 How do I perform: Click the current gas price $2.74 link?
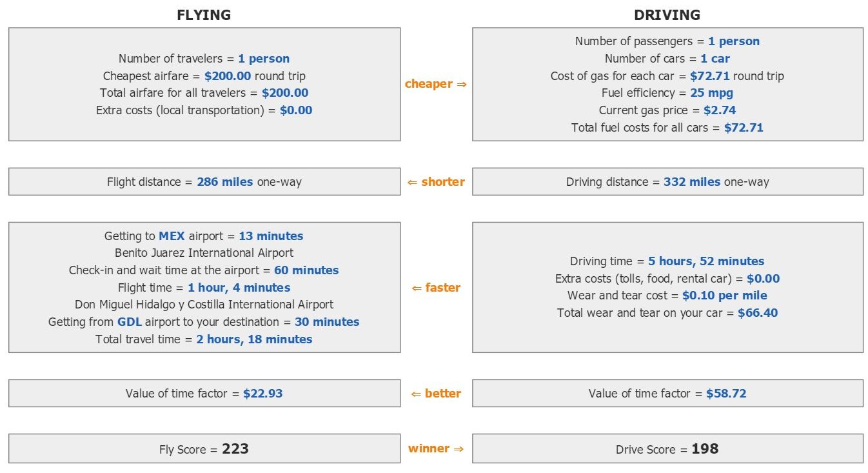(x=720, y=110)
